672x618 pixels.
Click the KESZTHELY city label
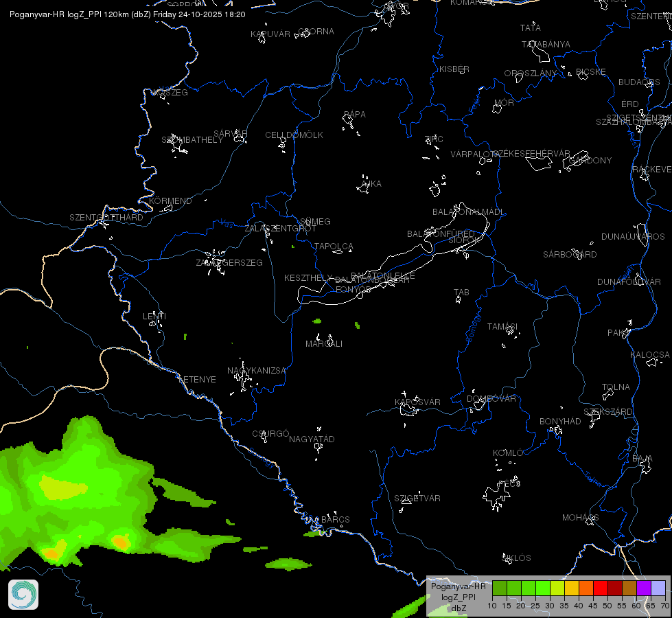(x=308, y=278)
